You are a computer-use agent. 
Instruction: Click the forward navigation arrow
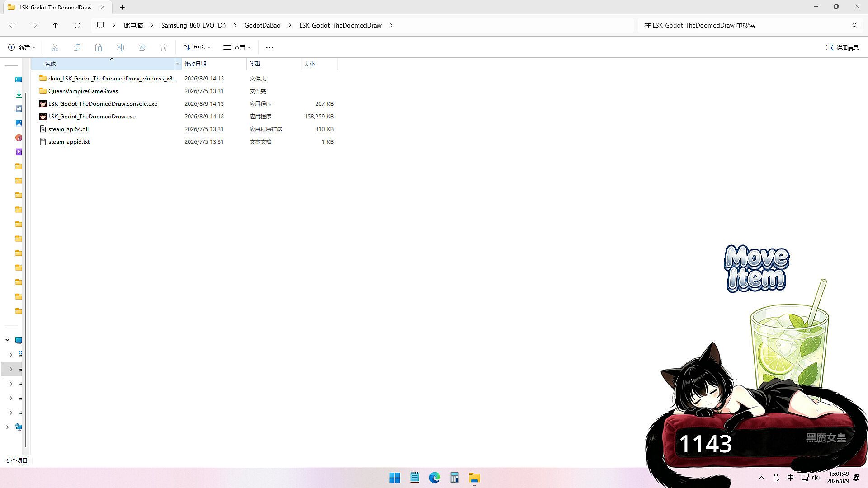[x=34, y=25]
